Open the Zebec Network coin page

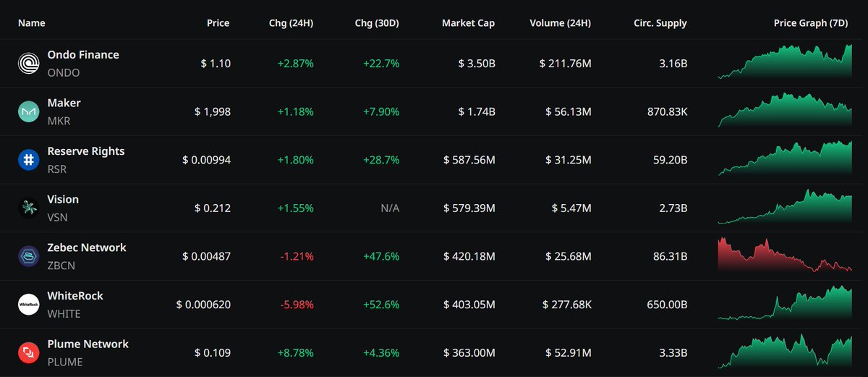tap(87, 247)
